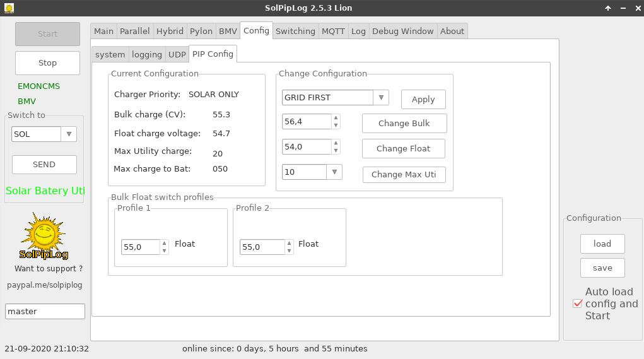Switch to the Pylon tab

(201, 31)
